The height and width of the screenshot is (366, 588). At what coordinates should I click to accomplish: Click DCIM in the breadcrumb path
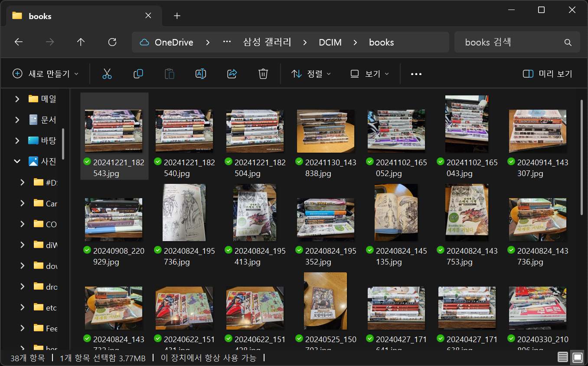330,42
